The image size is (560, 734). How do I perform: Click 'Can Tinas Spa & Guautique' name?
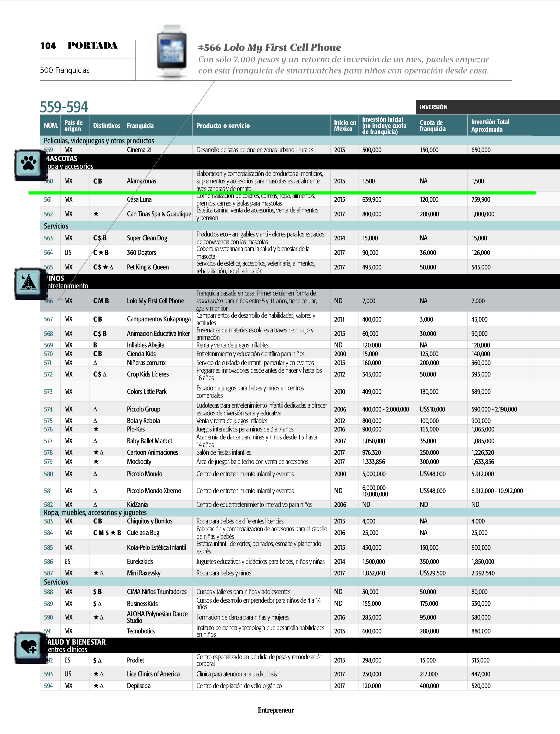tap(159, 214)
